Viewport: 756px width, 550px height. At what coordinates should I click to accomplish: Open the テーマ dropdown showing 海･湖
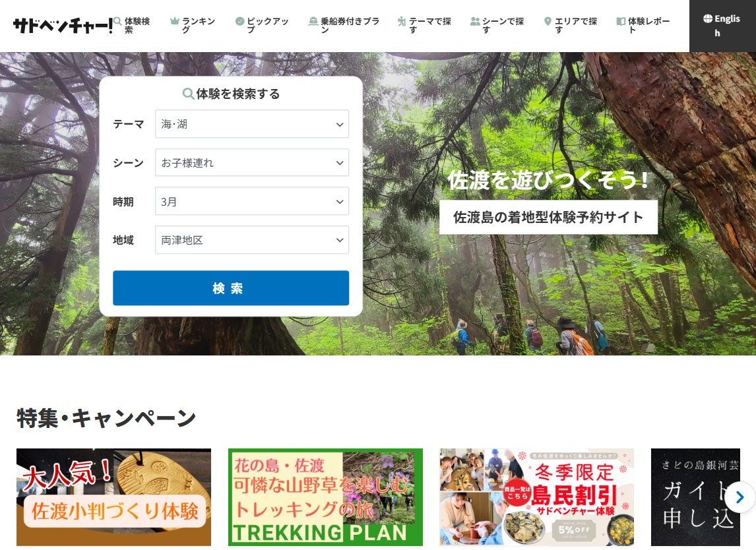251,124
